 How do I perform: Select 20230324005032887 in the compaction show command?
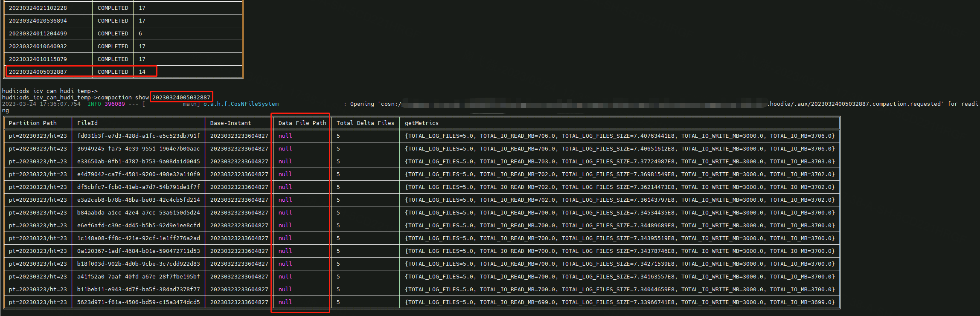(x=181, y=97)
